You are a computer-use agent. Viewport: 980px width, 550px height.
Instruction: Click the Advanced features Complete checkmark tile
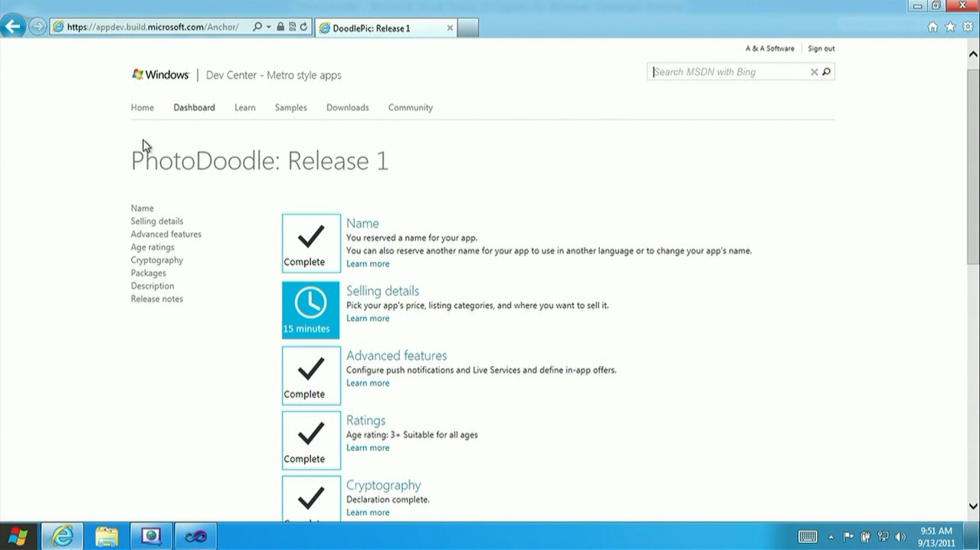tap(311, 375)
